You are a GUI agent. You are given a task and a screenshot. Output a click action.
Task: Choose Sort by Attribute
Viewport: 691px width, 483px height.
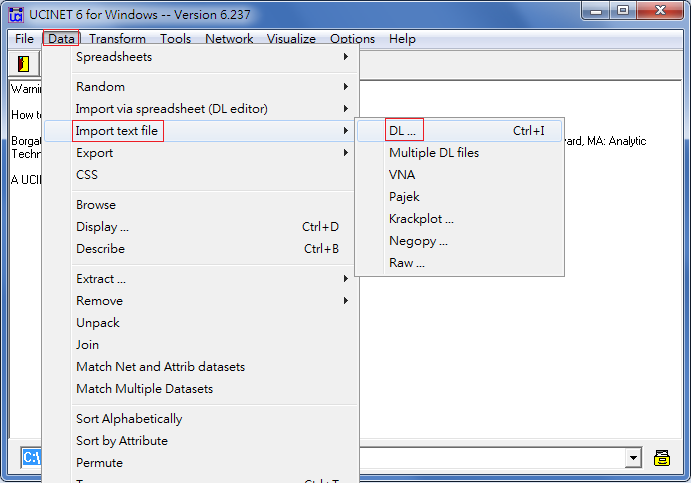pyautogui.click(x=201, y=441)
